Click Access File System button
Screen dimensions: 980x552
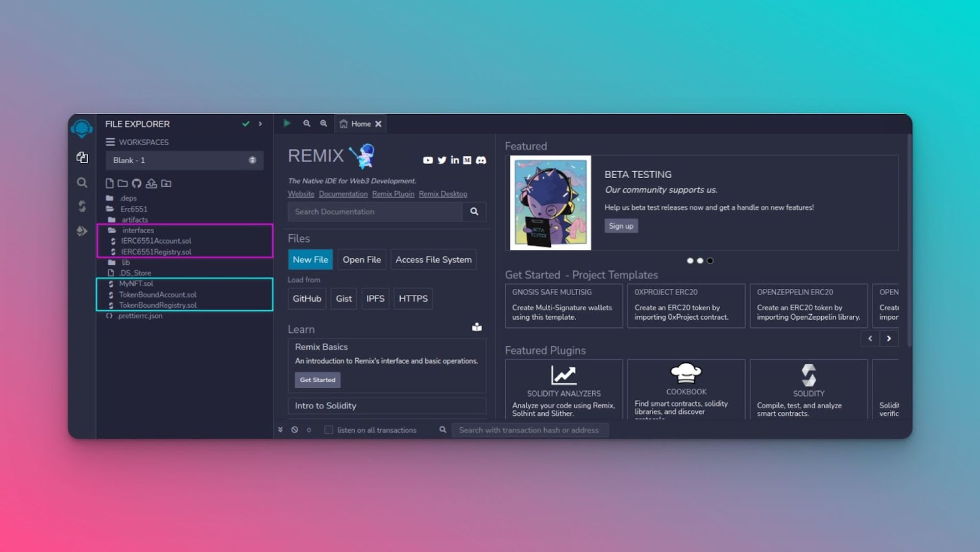[434, 260]
